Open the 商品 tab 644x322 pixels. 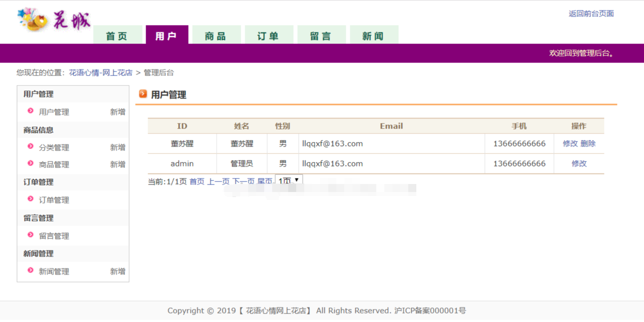click(216, 35)
